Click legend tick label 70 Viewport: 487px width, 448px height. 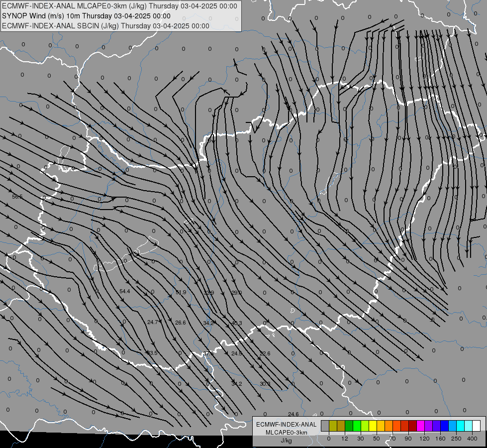point(392,439)
